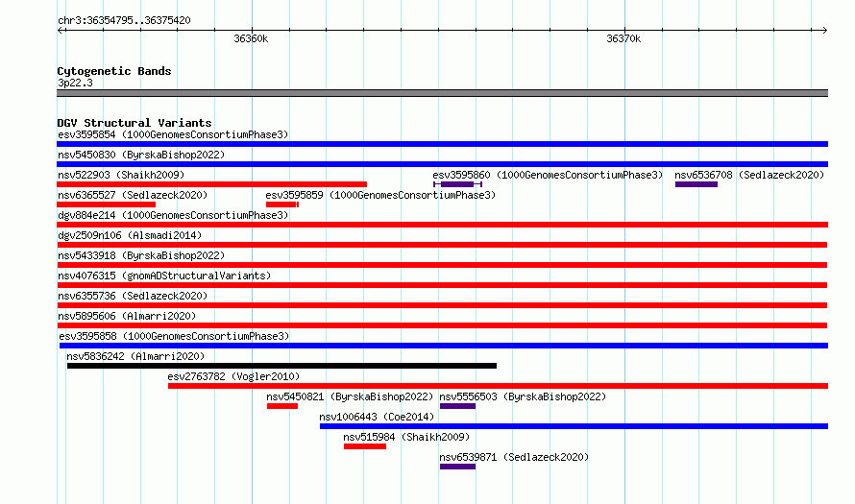Open the nsv6536708 (Sedlazeck2020) label
The height and width of the screenshot is (504, 855).
[749, 175]
